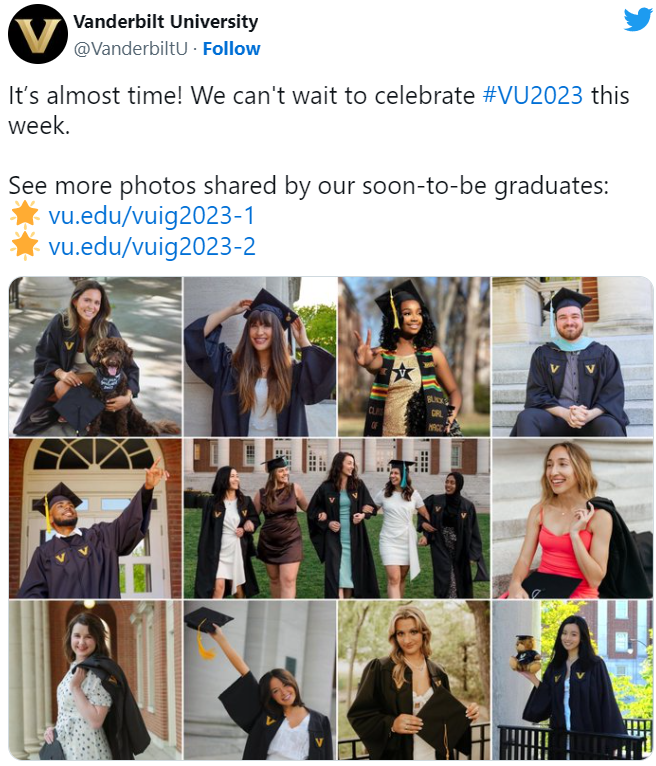The height and width of the screenshot is (766, 656).
Task: Follow the Vanderbilt University account
Action: (231, 48)
